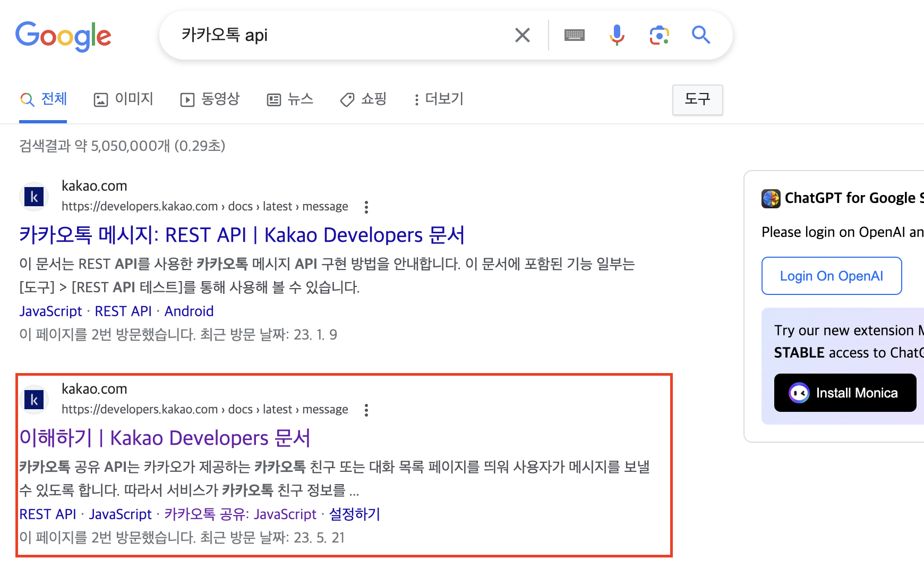Image resolution: width=924 pixels, height=575 pixels.
Task: Open the 설정하기 sublink
Action: coord(355,514)
